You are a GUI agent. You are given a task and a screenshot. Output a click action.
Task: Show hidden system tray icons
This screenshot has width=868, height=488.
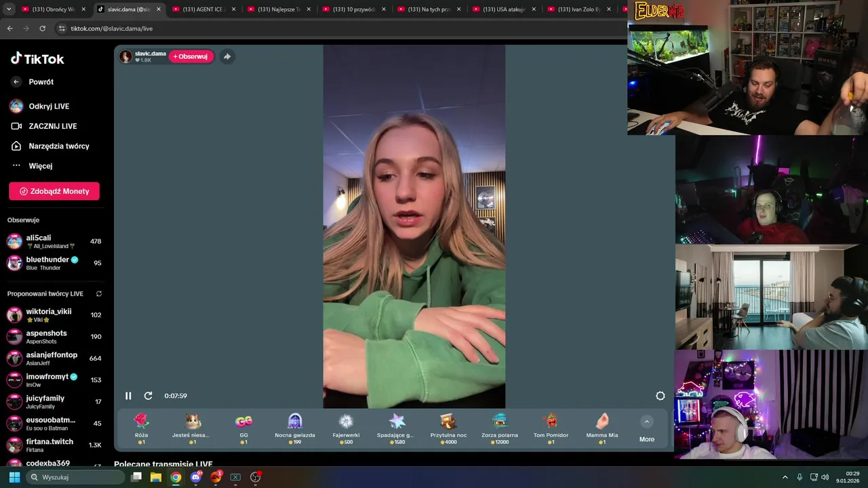coord(785,477)
